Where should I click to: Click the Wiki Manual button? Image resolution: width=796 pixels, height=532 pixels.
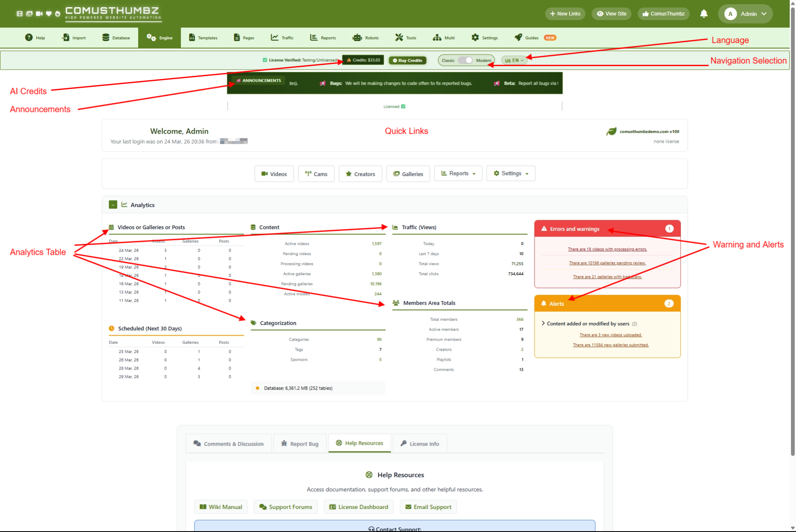point(221,507)
